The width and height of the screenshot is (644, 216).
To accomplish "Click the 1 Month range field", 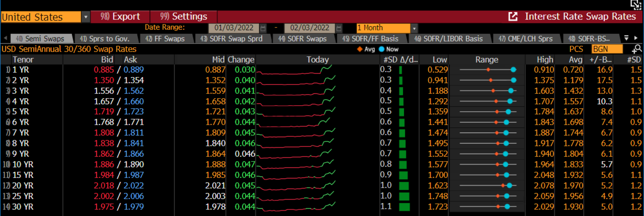I will pos(383,28).
